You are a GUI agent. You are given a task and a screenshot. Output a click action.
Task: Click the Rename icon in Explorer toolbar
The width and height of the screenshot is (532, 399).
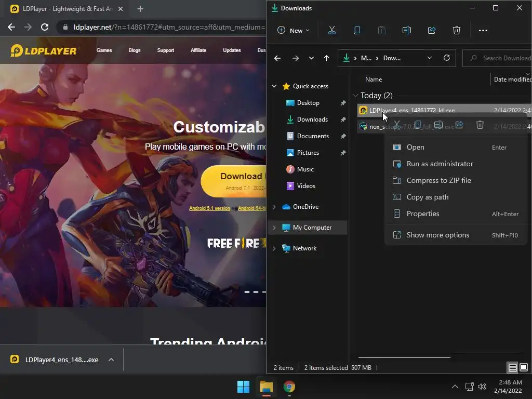(x=406, y=31)
